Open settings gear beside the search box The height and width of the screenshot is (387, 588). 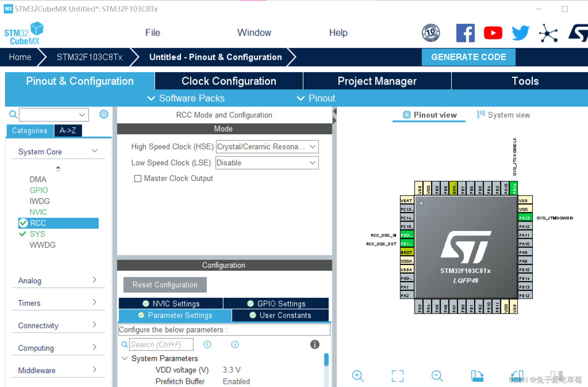[103, 114]
